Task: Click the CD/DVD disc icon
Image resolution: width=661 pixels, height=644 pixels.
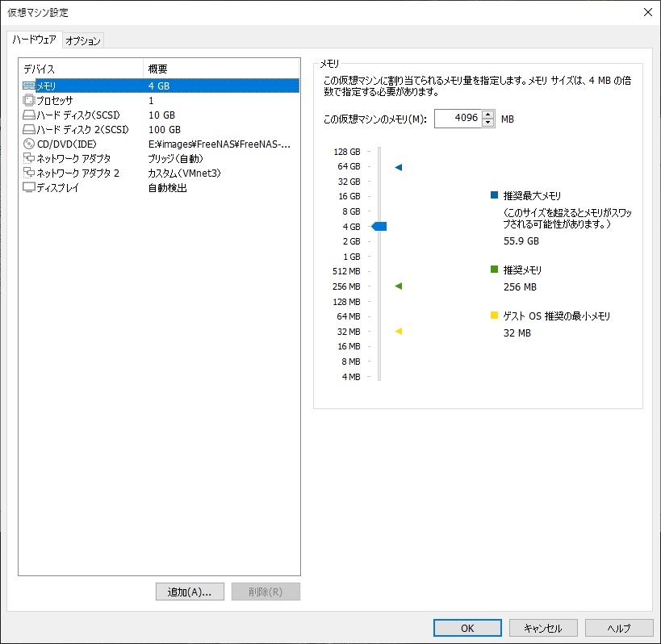Action: (29, 144)
